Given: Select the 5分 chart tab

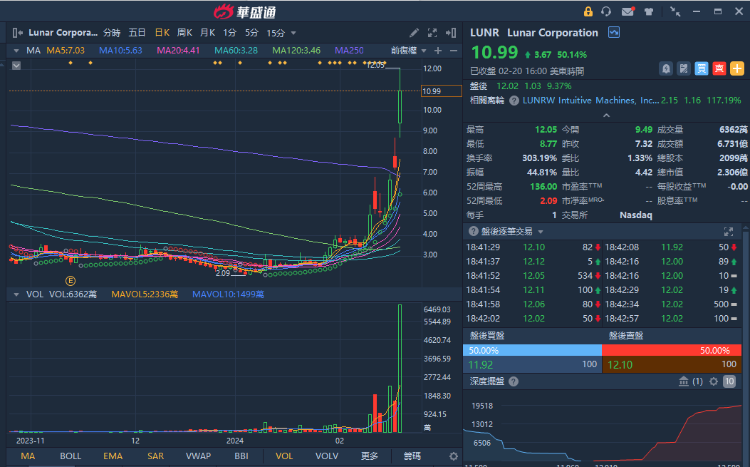Looking at the screenshot, I should click(x=252, y=33).
